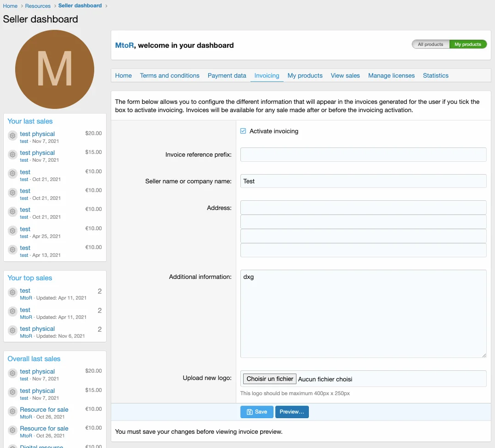Go to Home in the breadcrumb
The height and width of the screenshot is (448, 495).
tap(10, 6)
